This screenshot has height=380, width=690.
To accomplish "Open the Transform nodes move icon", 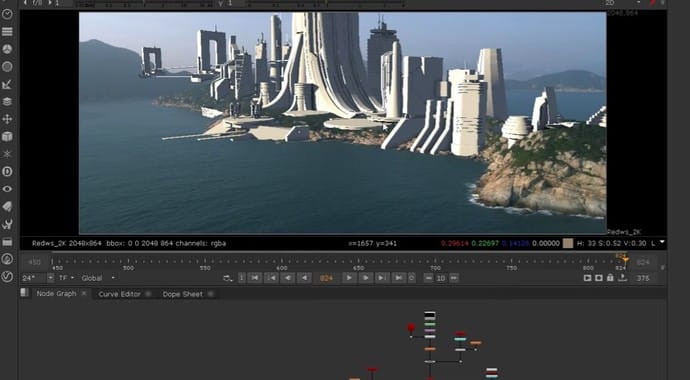I will (x=7, y=119).
